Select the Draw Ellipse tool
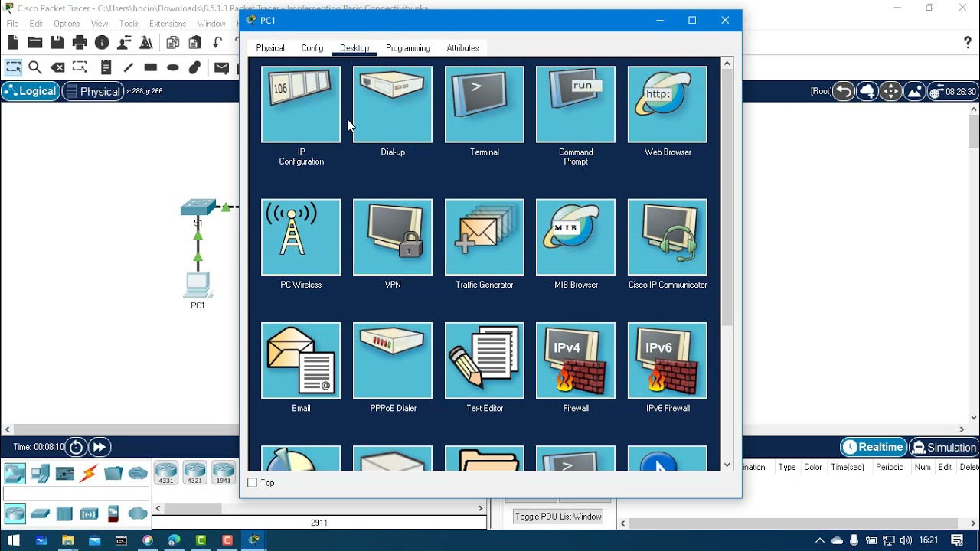Viewport: 980px width, 551px height. tap(173, 67)
